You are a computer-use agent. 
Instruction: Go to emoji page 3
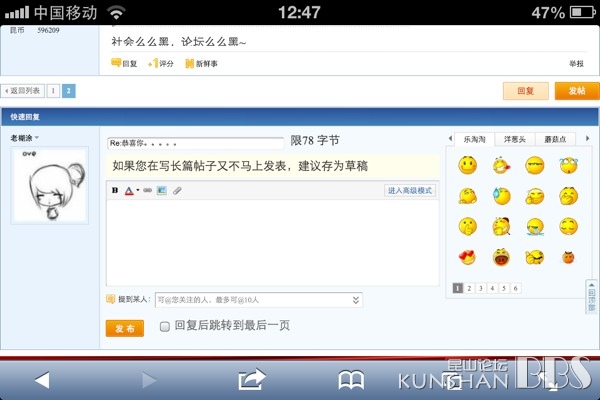[481, 288]
